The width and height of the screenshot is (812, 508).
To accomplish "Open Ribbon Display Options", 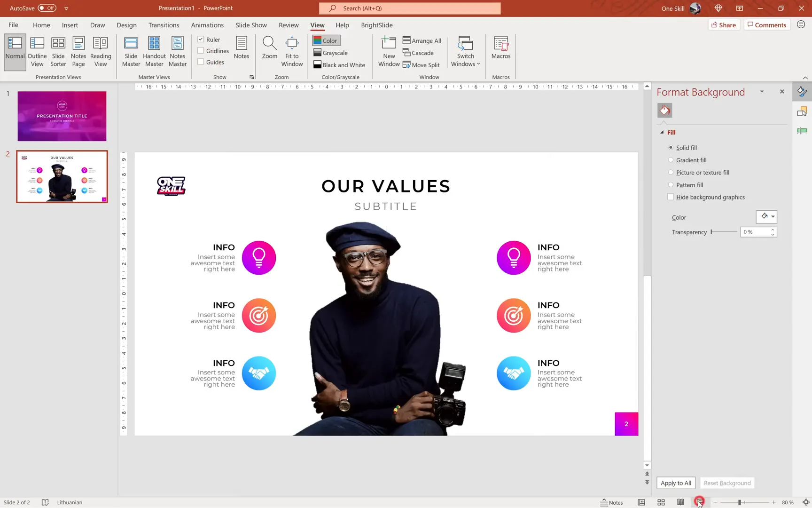I will 739,8.
